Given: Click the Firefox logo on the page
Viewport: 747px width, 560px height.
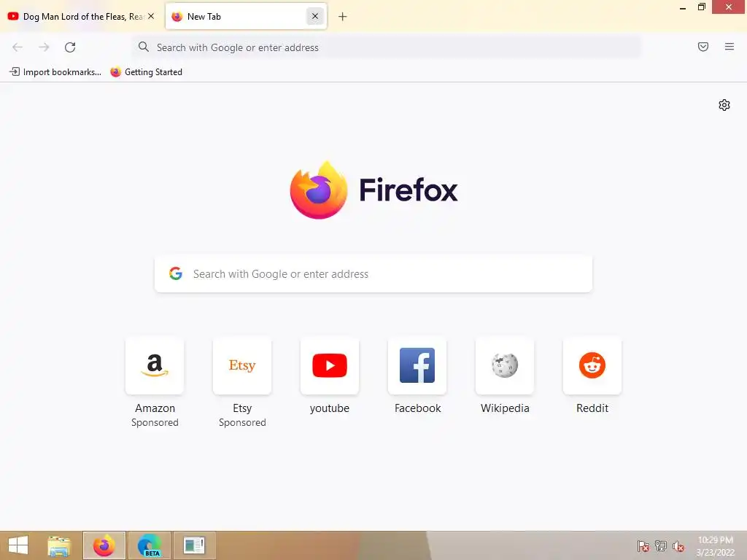Looking at the screenshot, I should (319, 190).
